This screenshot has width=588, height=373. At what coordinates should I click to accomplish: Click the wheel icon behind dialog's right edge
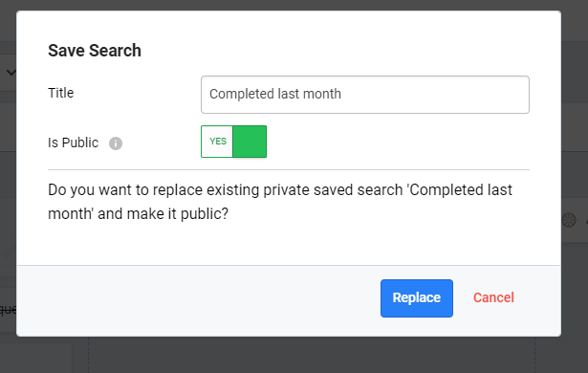(x=569, y=220)
